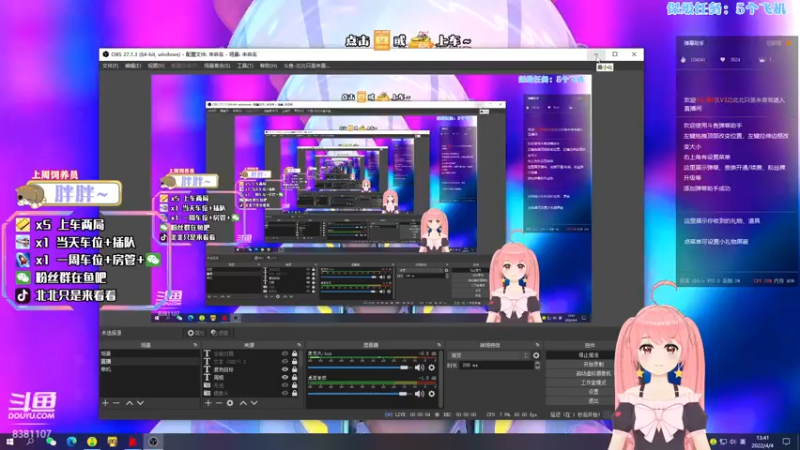Screen dimensions: 800x450
Task: Move scene down in Scenes dock
Action: point(140,403)
